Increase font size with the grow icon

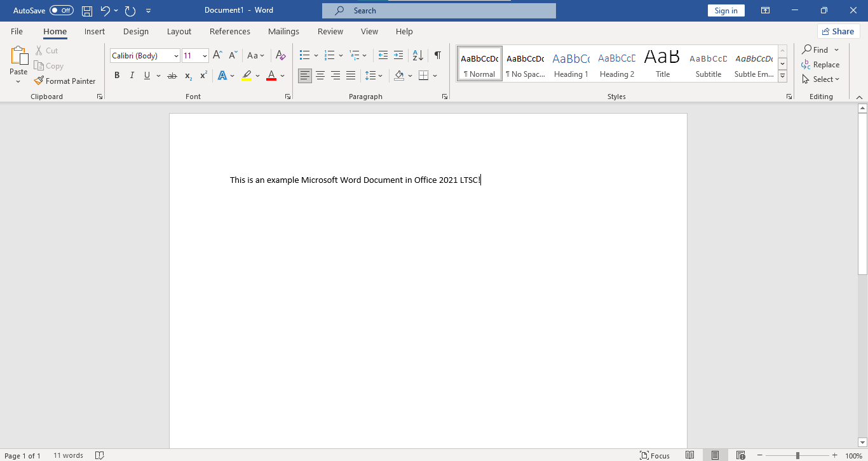click(217, 55)
